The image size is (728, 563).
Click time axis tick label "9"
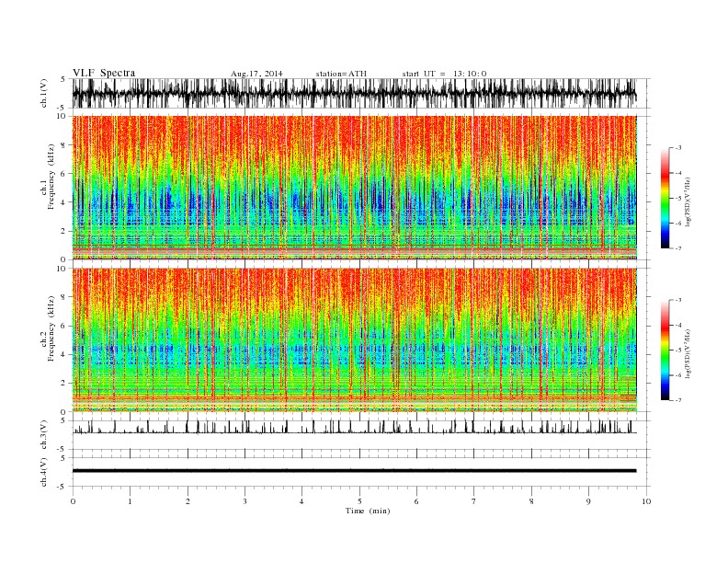(588, 501)
